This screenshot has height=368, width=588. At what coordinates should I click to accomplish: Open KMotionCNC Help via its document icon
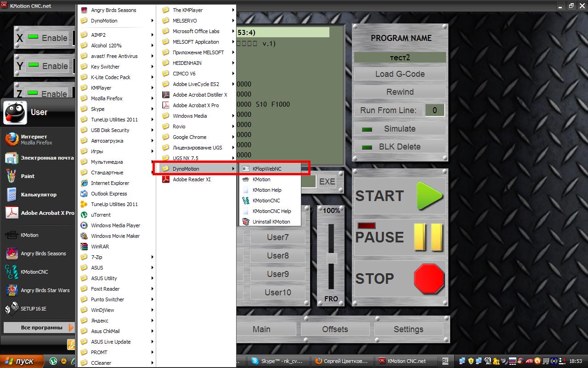point(246,211)
